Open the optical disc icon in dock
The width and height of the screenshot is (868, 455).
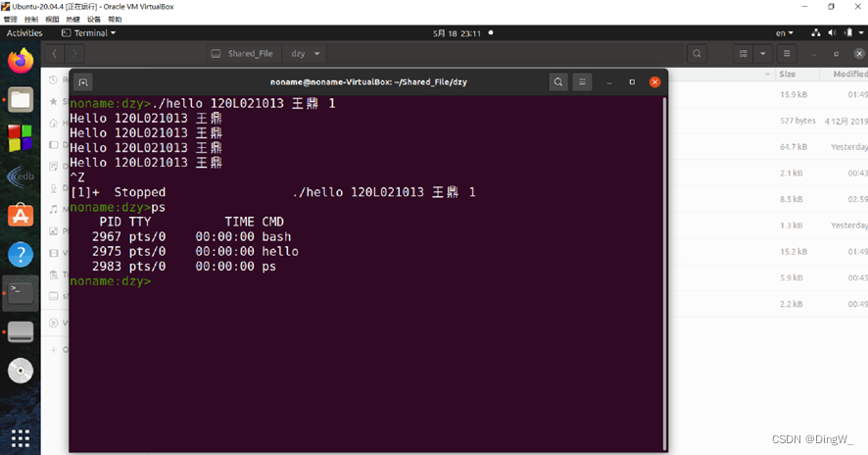(x=21, y=371)
